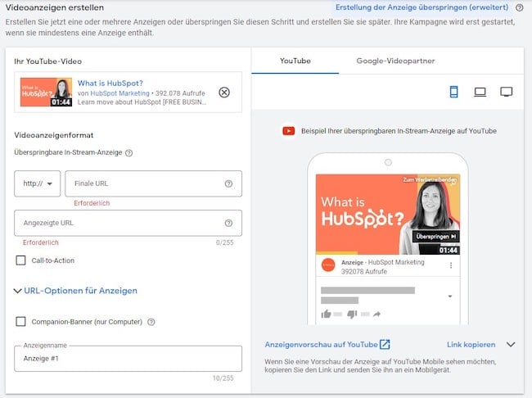
Task: Click the red YouTube logo icon
Action: tap(289, 131)
